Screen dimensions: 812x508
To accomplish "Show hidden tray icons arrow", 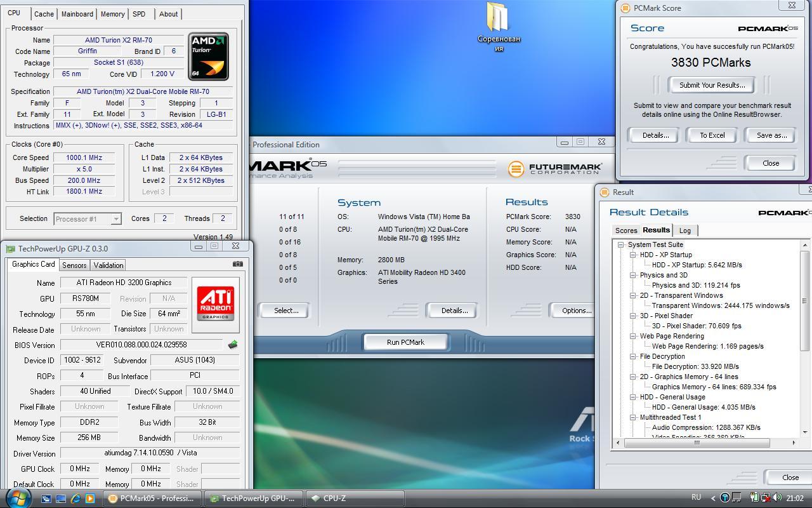I will pyautogui.click(x=713, y=498).
